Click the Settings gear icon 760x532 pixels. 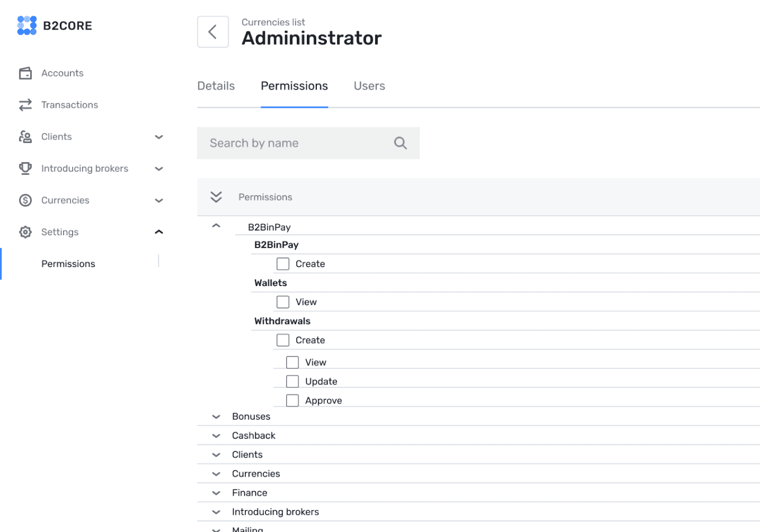[x=25, y=232]
